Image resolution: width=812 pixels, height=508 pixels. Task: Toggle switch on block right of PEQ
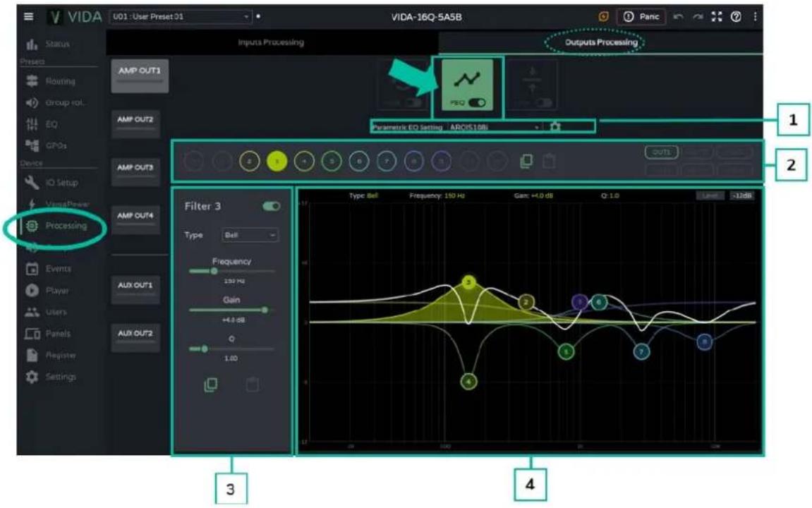pyautogui.click(x=543, y=102)
